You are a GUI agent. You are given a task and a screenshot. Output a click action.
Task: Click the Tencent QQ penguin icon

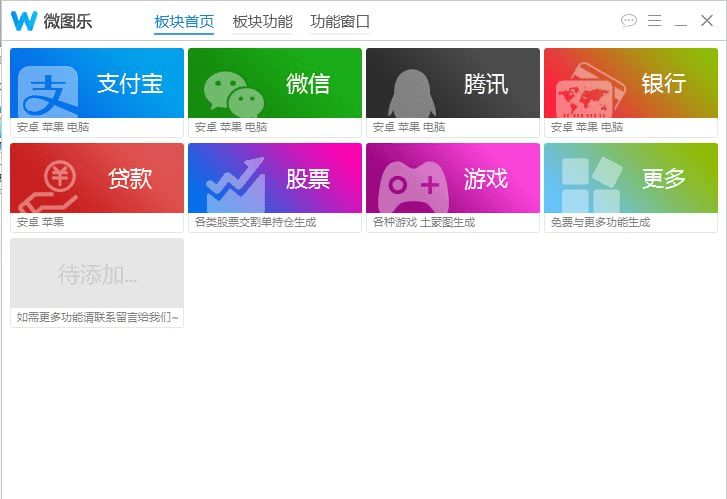(412, 94)
